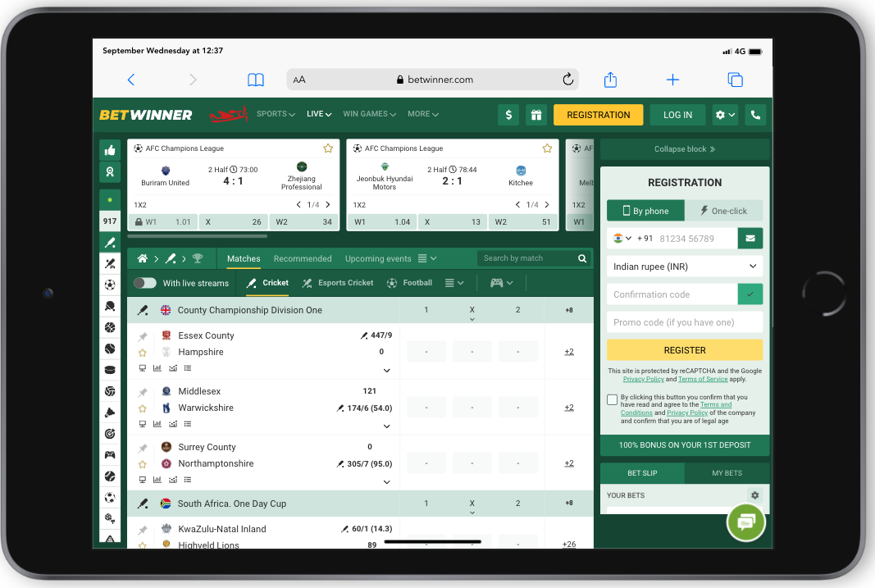
Task: Favorite the Buriram United match star
Action: 328,148
